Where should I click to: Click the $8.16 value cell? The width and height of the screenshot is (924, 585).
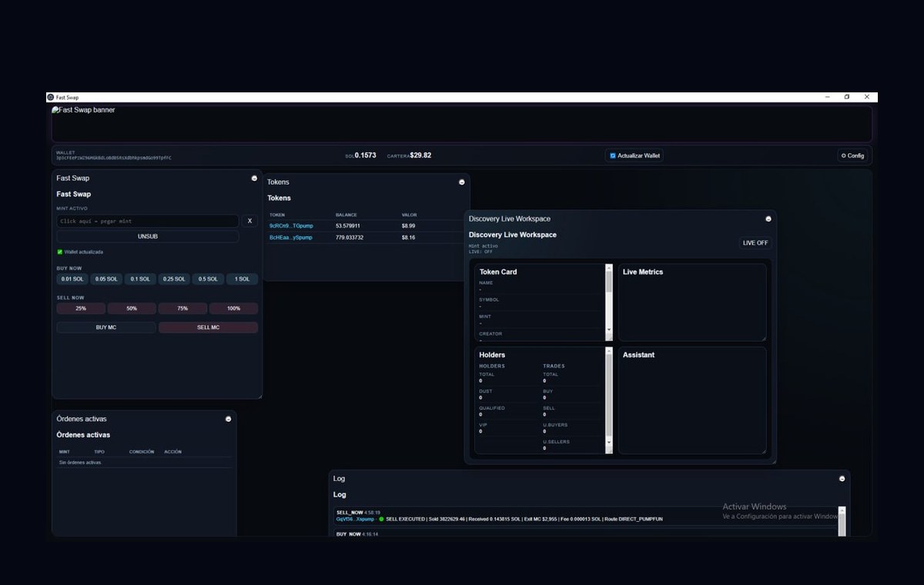(x=408, y=237)
